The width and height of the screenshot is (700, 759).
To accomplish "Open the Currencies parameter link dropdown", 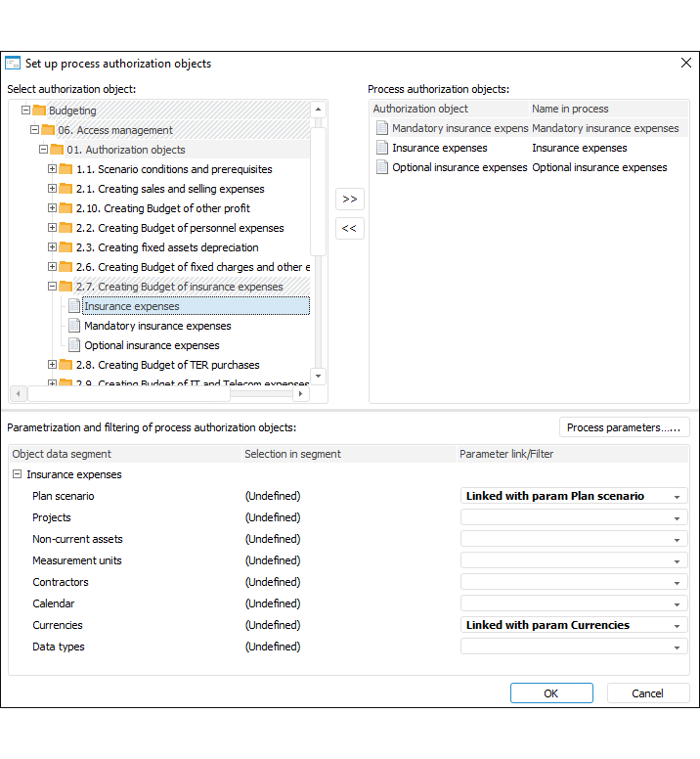I will [x=676, y=626].
